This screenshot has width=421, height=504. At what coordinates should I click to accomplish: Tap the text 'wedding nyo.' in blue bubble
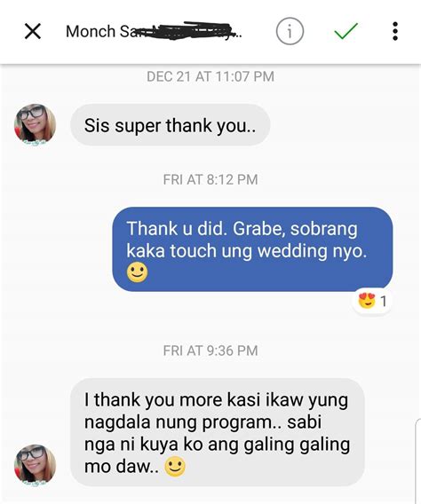click(313, 251)
